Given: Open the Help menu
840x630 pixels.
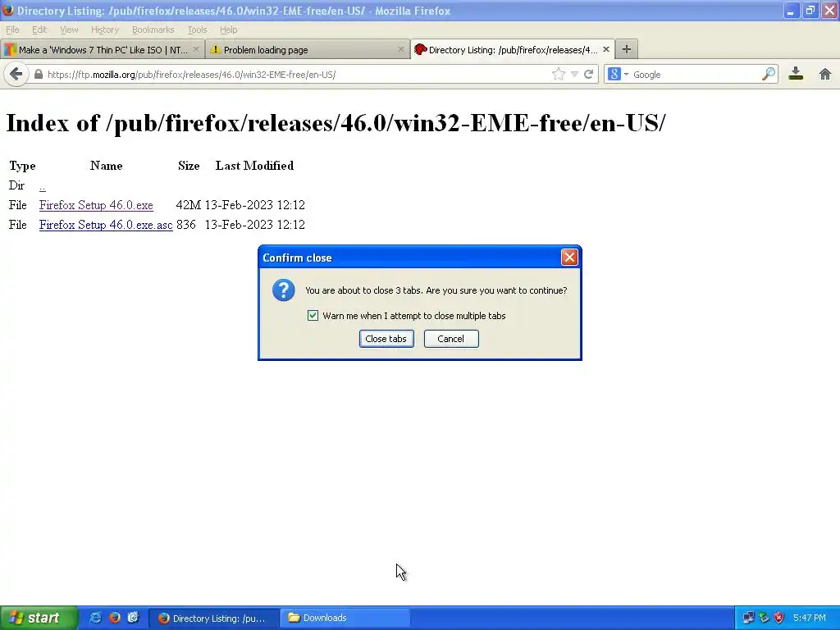Looking at the screenshot, I should [x=229, y=30].
